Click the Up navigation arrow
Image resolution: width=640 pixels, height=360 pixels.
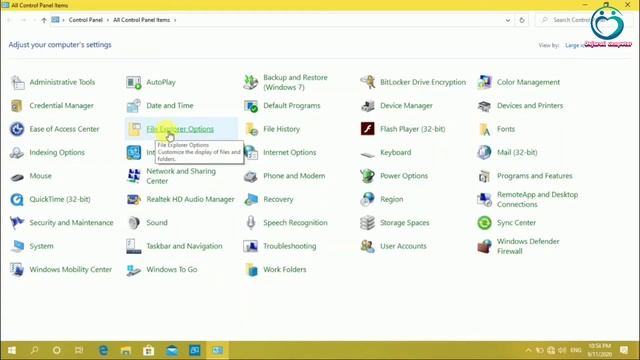(44, 20)
